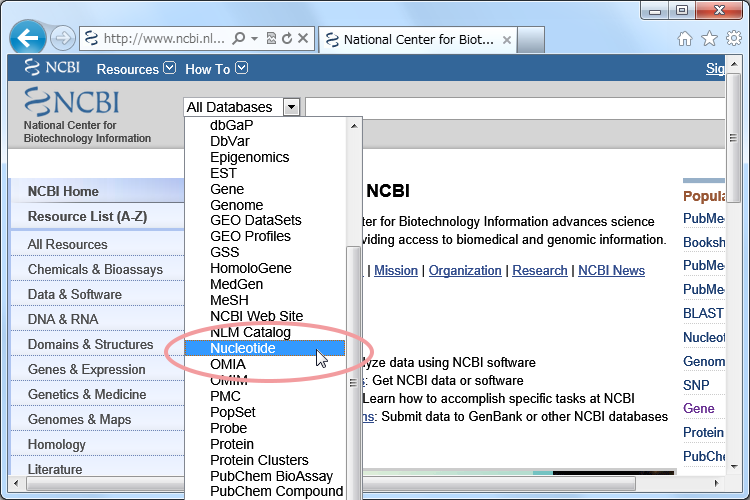The image size is (750, 500).
Task: Click the search magnifier in address bar
Action: click(x=238, y=38)
